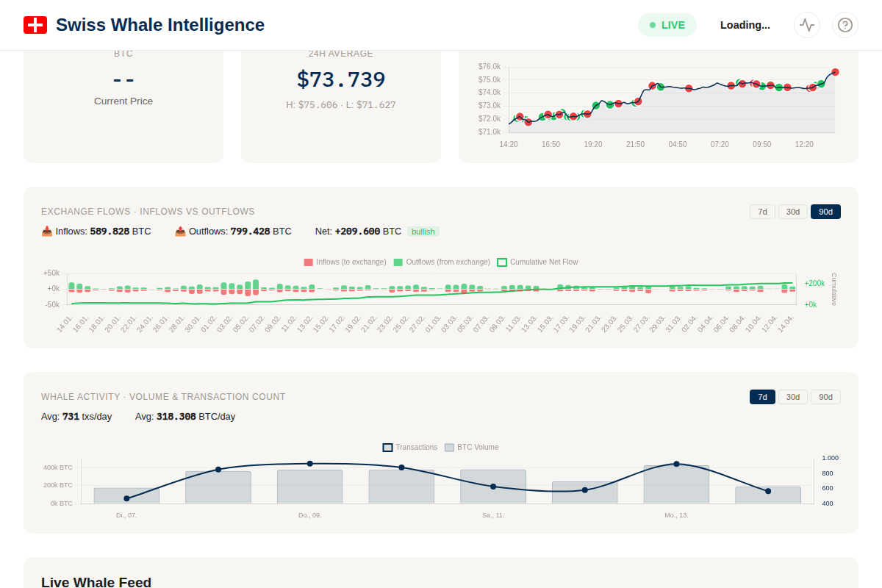
Task: Click the activity pulse icon in the header
Action: (806, 24)
